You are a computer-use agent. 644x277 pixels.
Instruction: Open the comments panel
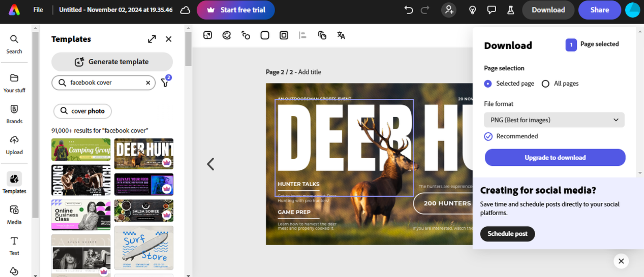coord(492,10)
